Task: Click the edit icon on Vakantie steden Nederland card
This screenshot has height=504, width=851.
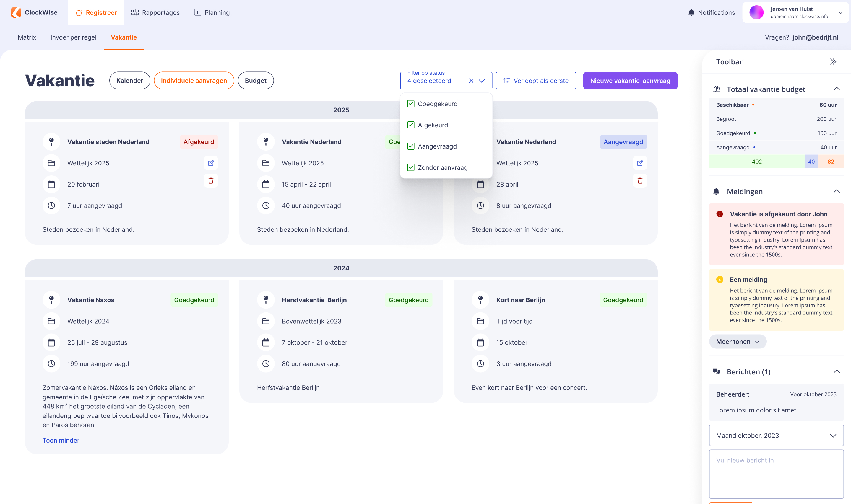Action: (211, 163)
